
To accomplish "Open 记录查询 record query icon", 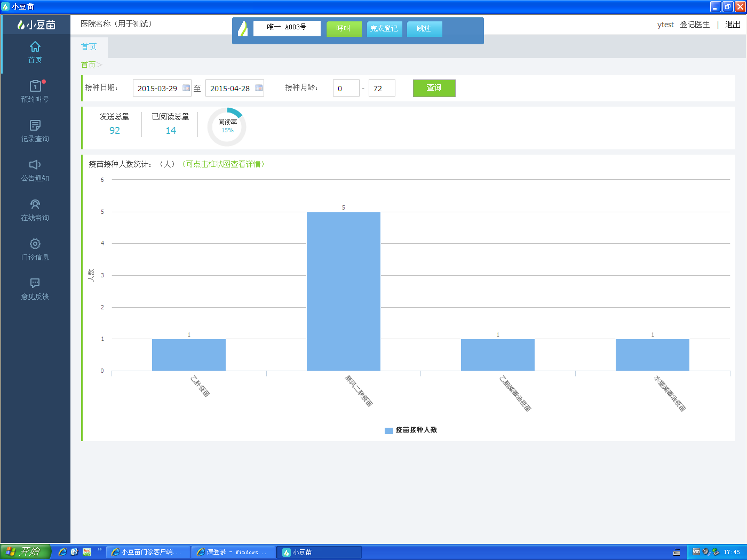I will (x=35, y=125).
